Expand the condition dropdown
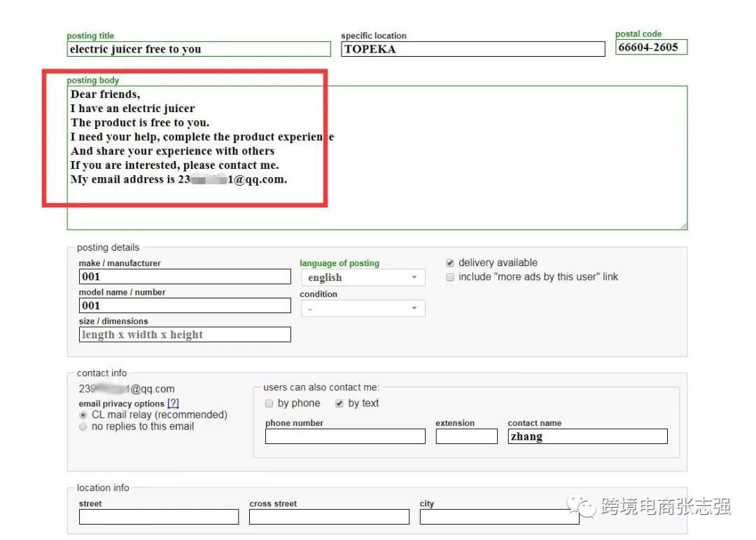 click(x=363, y=309)
